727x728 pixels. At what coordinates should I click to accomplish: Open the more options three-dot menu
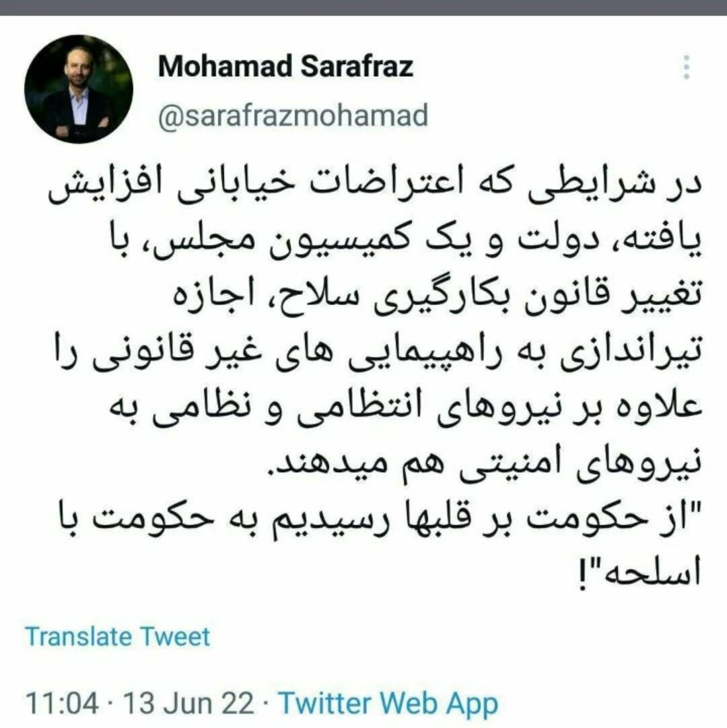tap(686, 67)
